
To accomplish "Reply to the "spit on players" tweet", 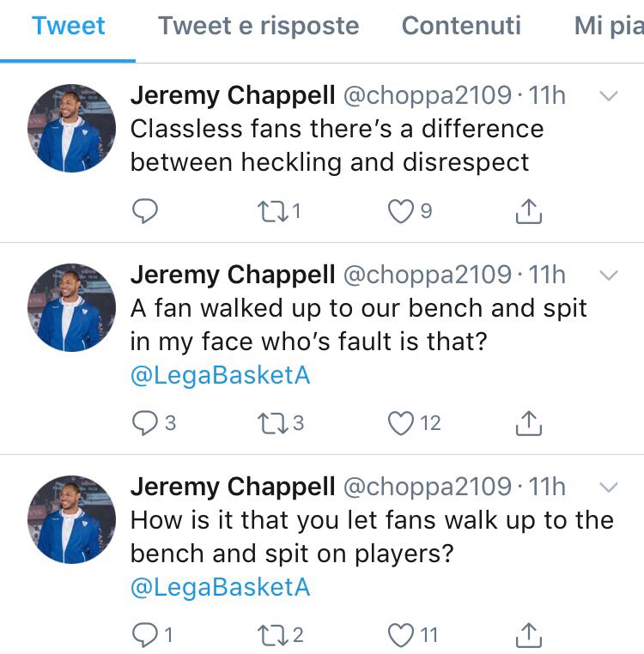I will (144, 635).
